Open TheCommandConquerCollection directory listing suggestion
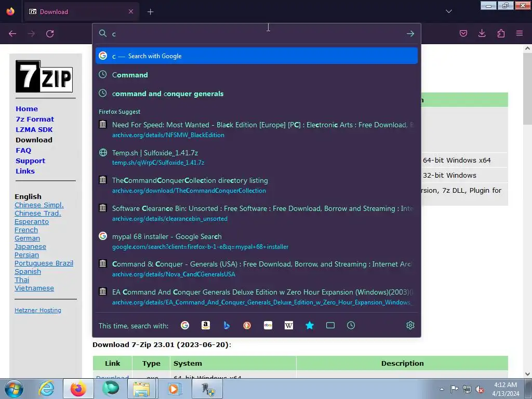 click(x=257, y=185)
